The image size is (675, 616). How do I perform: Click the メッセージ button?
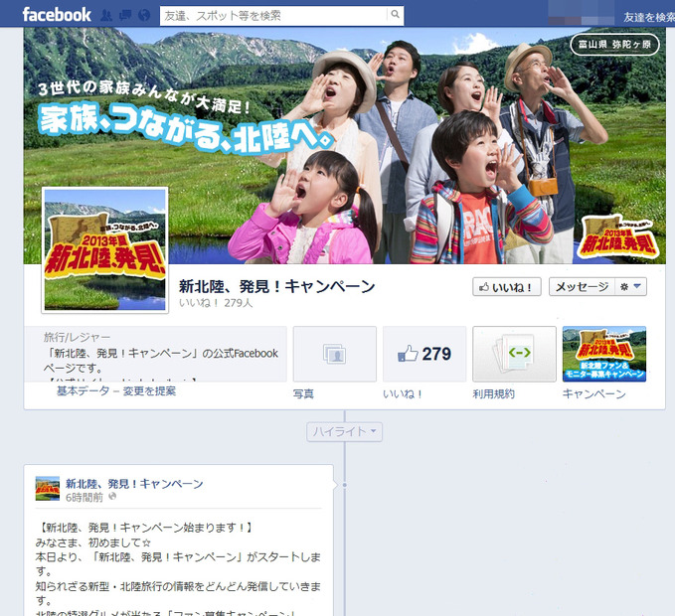point(582,287)
